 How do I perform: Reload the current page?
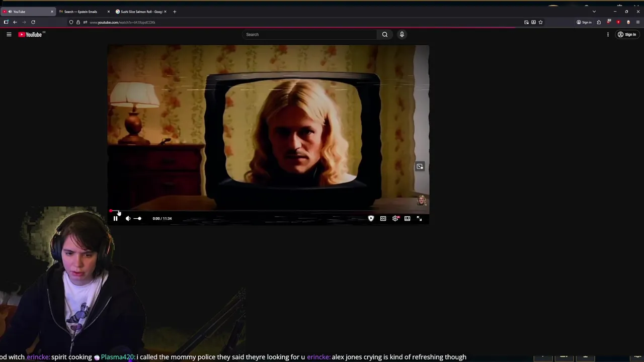(x=33, y=22)
